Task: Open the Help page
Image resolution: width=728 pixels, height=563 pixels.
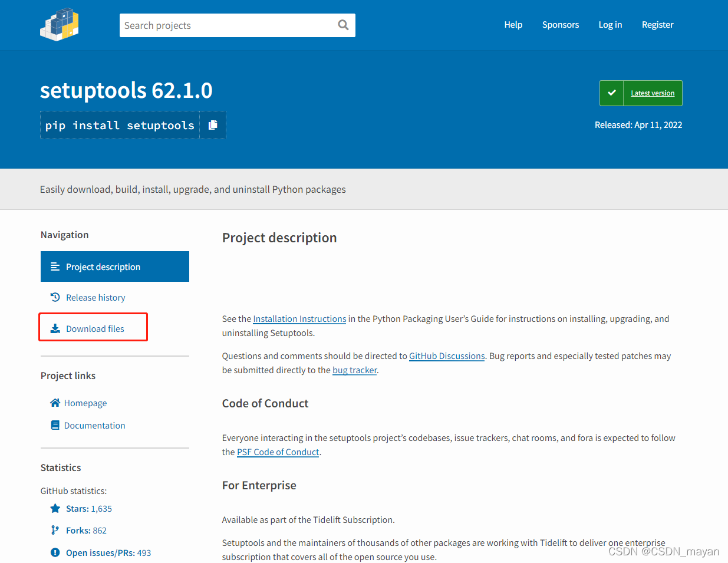Action: (513, 25)
